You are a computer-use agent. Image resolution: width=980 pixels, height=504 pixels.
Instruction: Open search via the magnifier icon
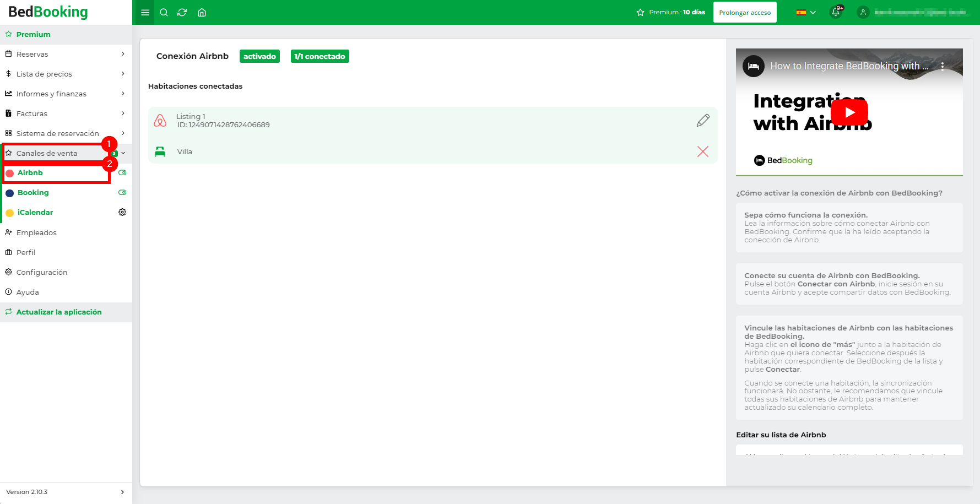[x=164, y=12]
